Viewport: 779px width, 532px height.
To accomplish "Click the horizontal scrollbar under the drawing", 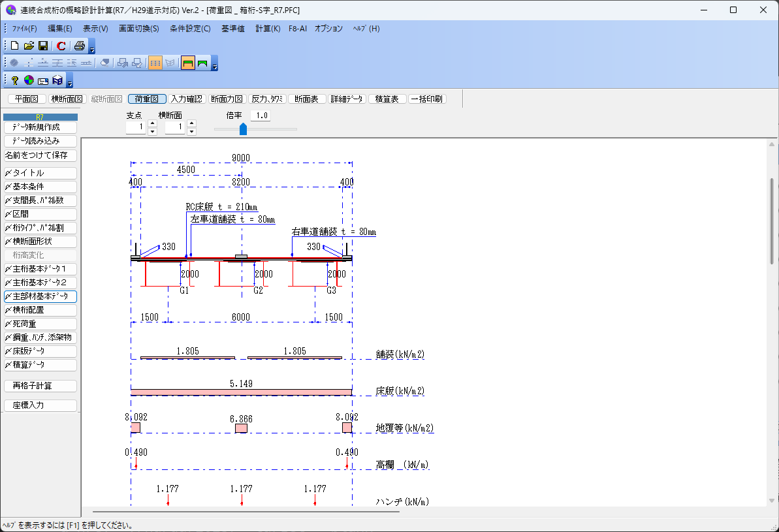I will 246,511.
